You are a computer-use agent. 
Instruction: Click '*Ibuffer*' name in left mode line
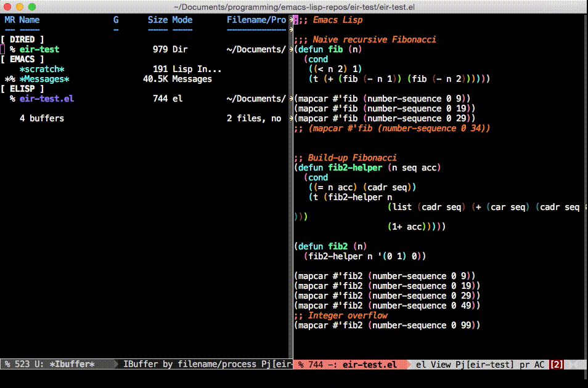[x=71, y=365]
